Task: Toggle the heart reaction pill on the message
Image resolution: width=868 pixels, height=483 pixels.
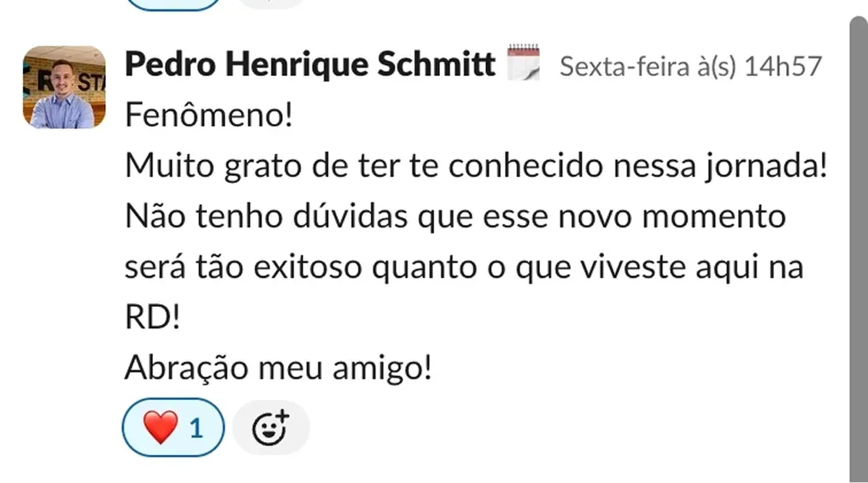Action: click(x=173, y=427)
